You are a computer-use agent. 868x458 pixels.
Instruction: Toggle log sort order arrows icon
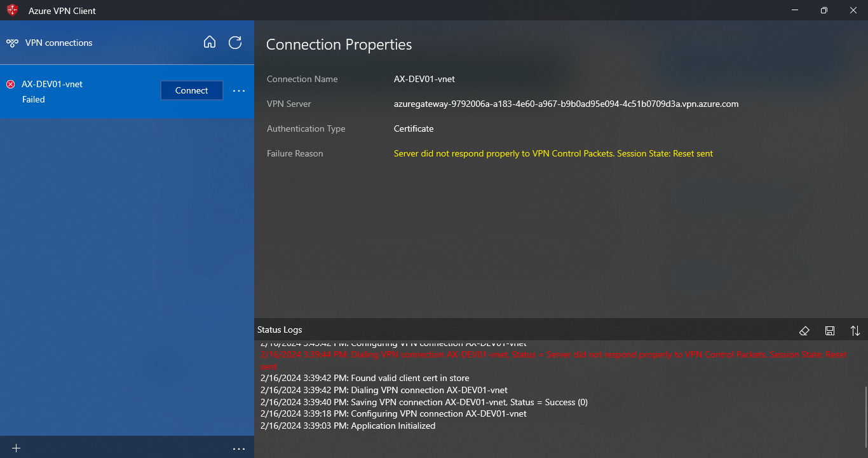tap(855, 331)
